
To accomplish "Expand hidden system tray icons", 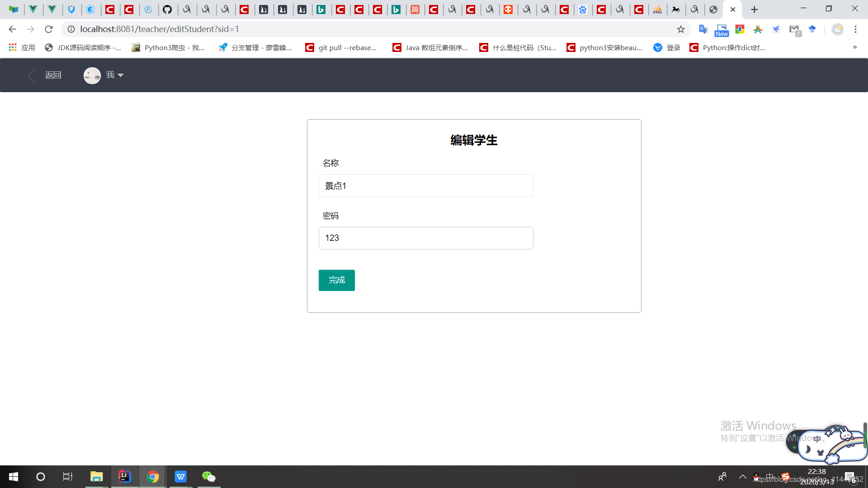I will 742,476.
